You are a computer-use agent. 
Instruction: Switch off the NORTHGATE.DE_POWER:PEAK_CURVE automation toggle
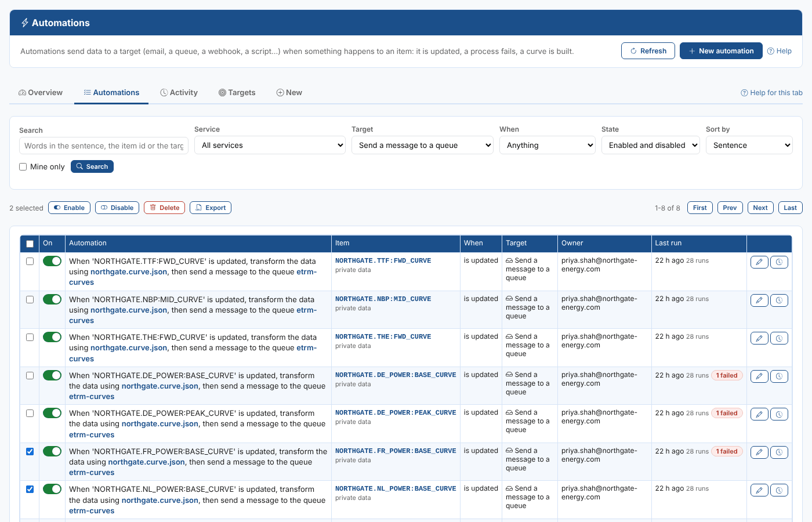52,413
